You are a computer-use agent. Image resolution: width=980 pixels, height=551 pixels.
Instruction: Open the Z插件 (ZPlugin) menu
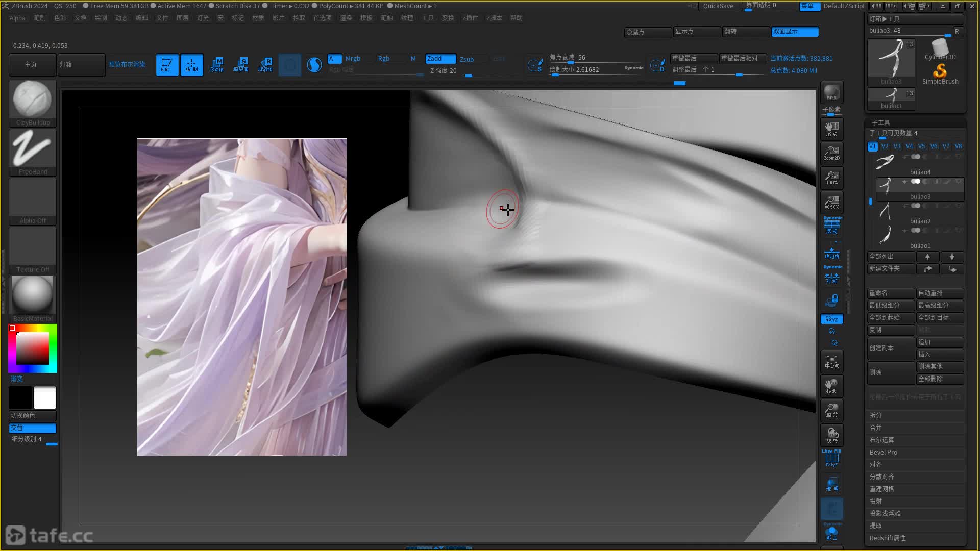point(470,18)
